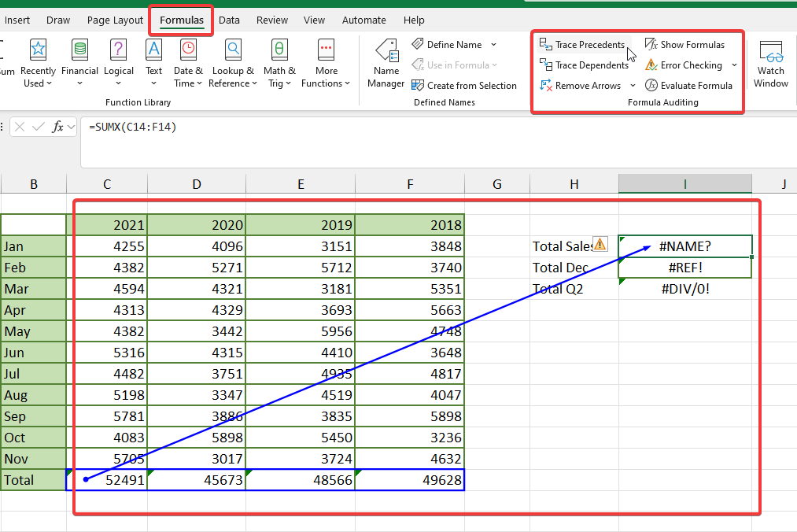Open the Financial functions library
This screenshot has height=532, width=797.
coord(79,52)
